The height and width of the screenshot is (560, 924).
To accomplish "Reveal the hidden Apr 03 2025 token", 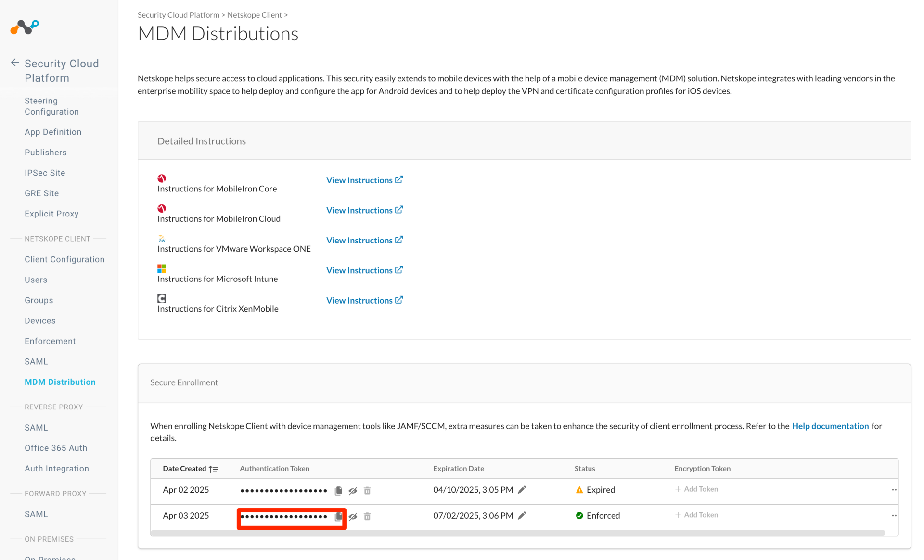I will 353,516.
